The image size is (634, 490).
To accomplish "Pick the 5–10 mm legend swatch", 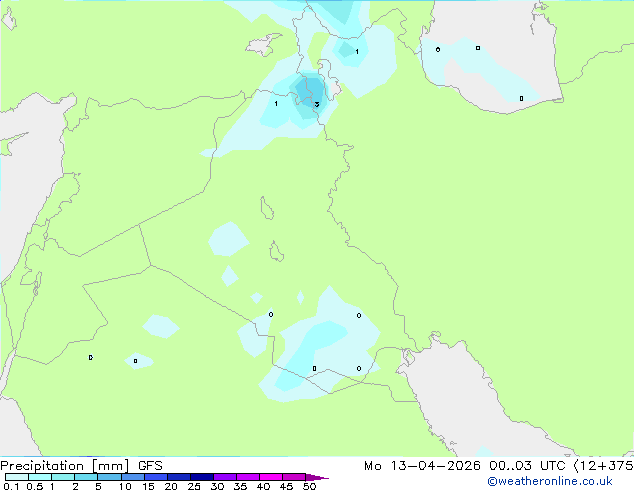I will pyautogui.click(x=109, y=477).
